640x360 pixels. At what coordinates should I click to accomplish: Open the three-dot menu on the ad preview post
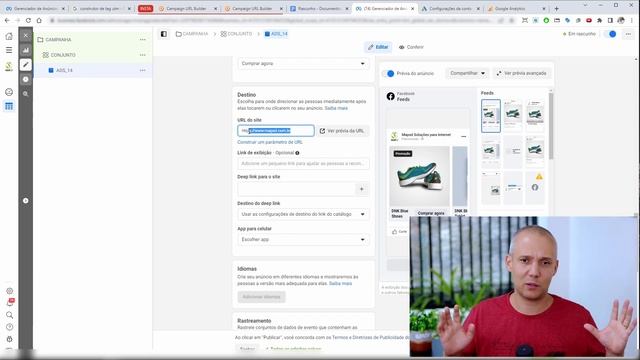tap(463, 136)
